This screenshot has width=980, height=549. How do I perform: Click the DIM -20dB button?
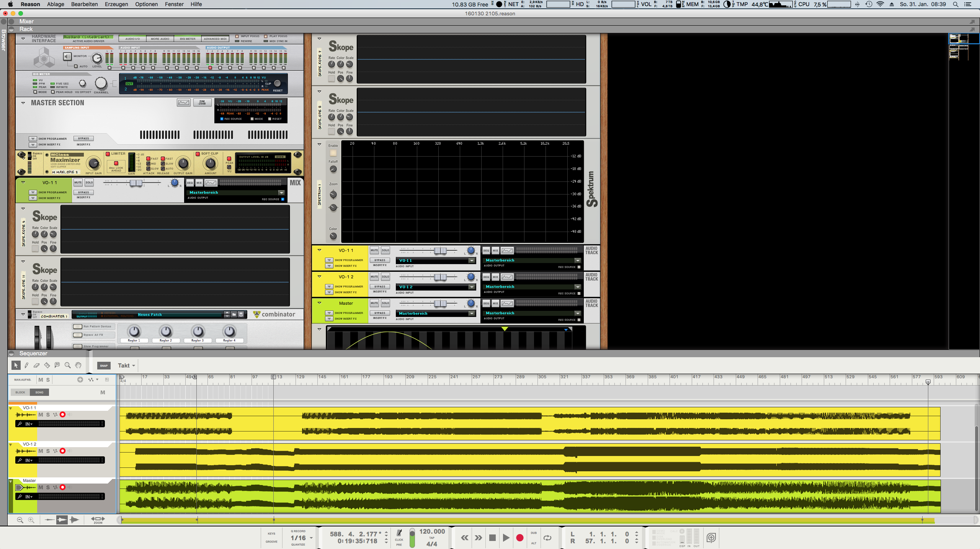pyautogui.click(x=202, y=103)
